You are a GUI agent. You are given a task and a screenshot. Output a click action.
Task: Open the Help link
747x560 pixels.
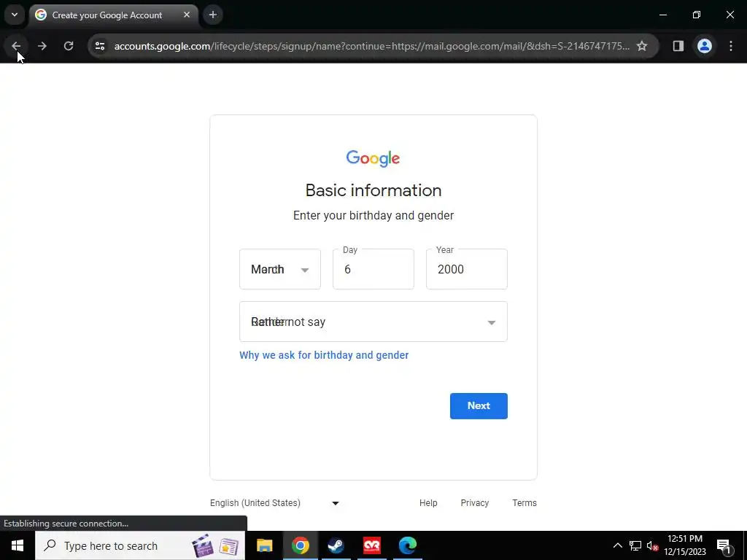(428, 503)
